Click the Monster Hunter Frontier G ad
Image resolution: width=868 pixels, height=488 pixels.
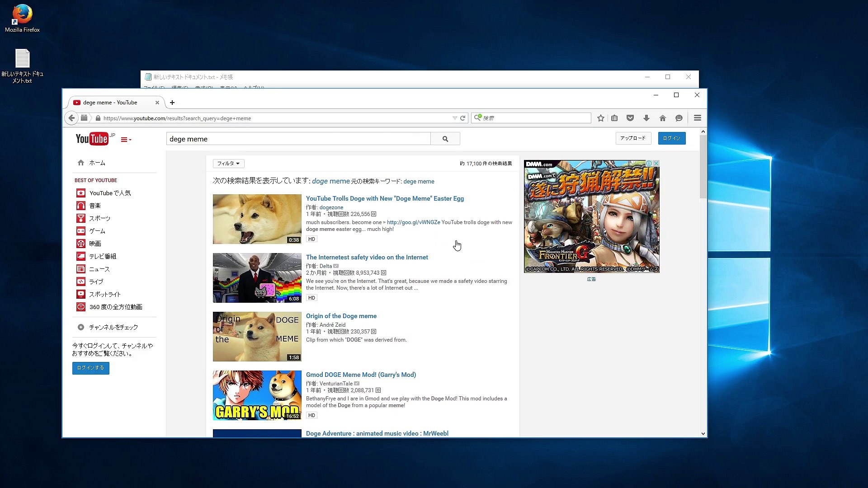click(591, 216)
